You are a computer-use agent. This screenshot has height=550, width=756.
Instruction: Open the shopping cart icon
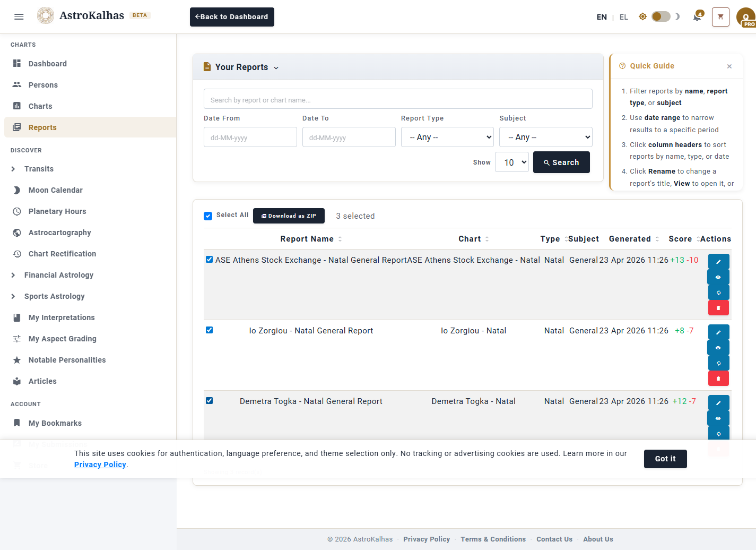coord(720,17)
